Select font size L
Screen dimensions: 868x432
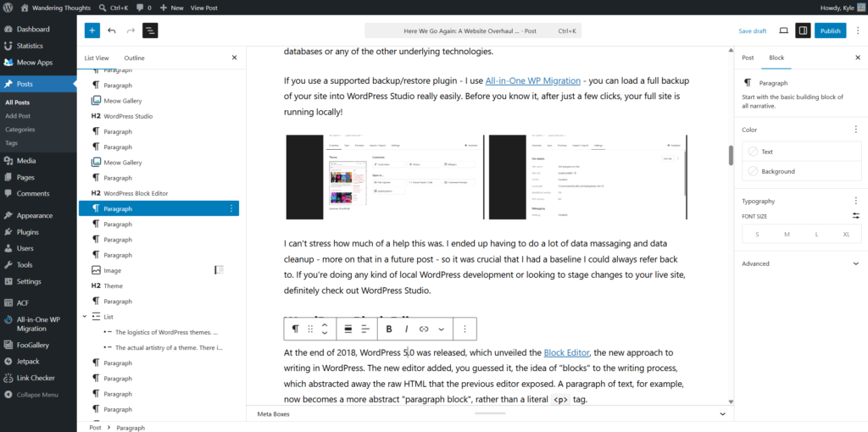[x=816, y=235]
